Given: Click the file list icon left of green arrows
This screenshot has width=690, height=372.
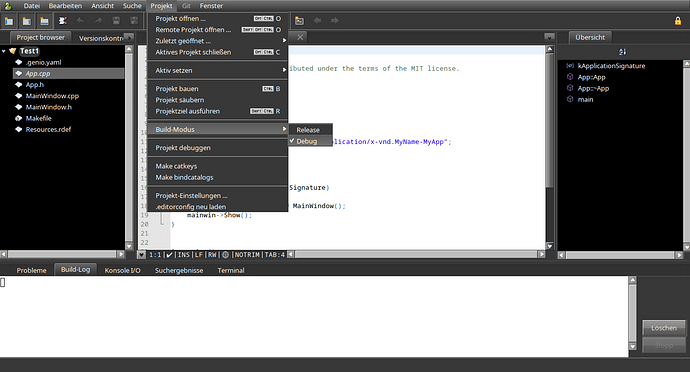Looking at the screenshot, I should (299, 21).
